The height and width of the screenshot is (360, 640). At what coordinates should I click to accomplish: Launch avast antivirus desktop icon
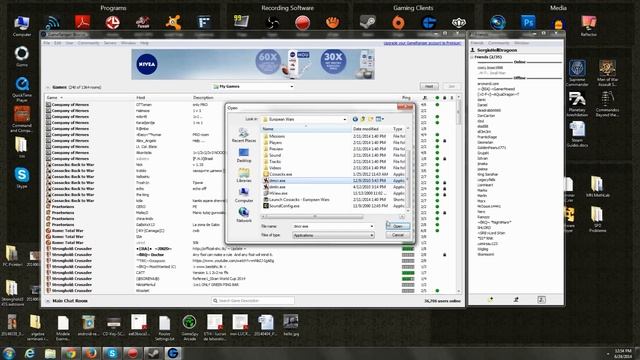point(173,22)
